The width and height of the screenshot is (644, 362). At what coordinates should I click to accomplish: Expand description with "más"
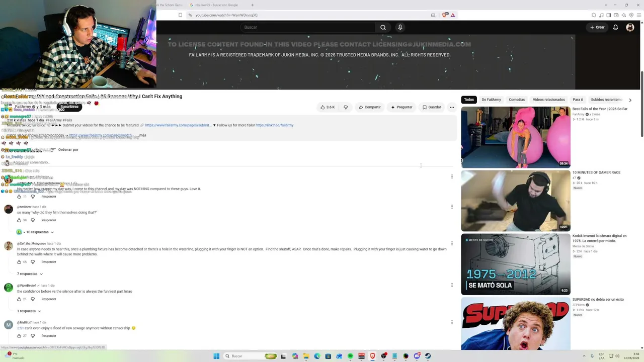[143, 135]
